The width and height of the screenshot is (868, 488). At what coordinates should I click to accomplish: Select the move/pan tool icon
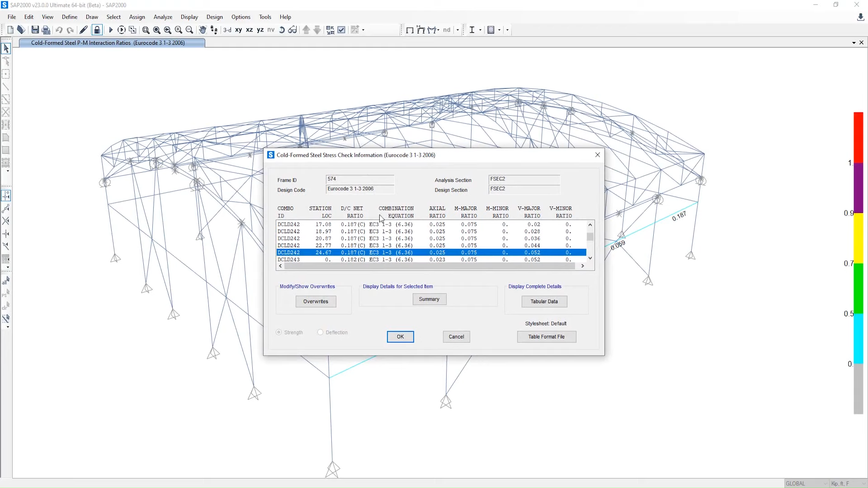click(x=203, y=30)
